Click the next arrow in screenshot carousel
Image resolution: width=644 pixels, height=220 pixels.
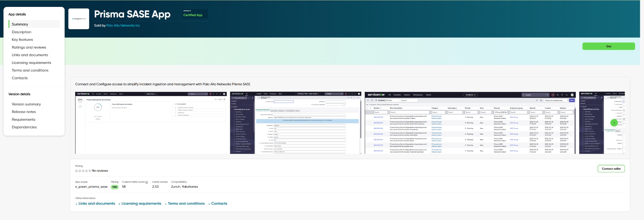(x=613, y=123)
